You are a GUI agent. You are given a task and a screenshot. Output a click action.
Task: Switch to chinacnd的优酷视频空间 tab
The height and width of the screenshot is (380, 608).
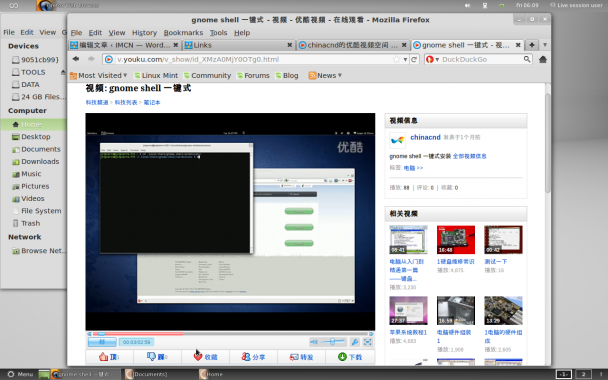(x=353, y=45)
